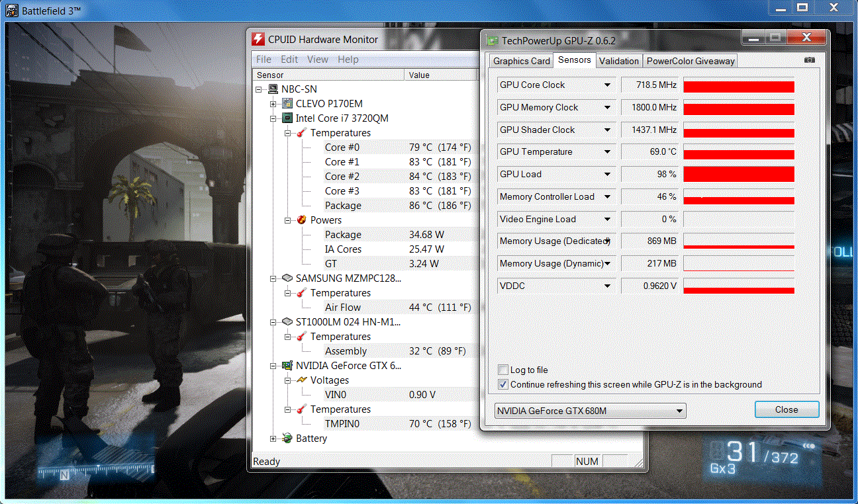
Task: Switch to the Graphics Card tab
Action: (x=522, y=61)
